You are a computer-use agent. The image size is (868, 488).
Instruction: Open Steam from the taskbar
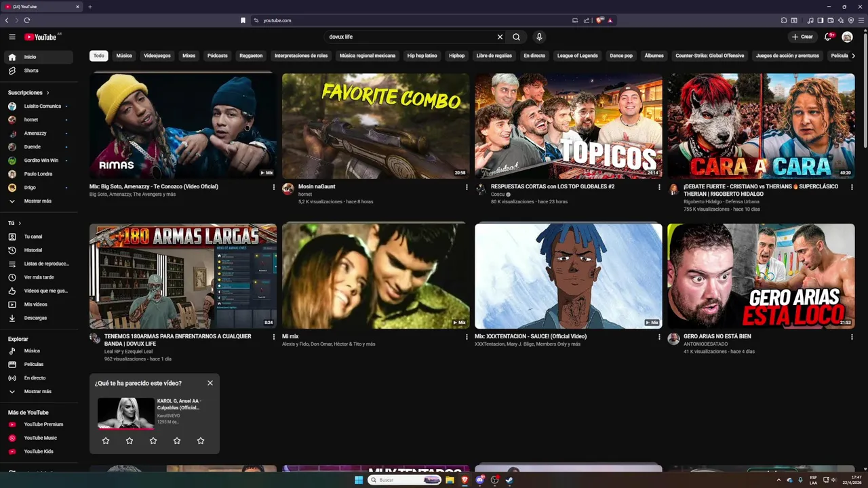click(x=509, y=481)
